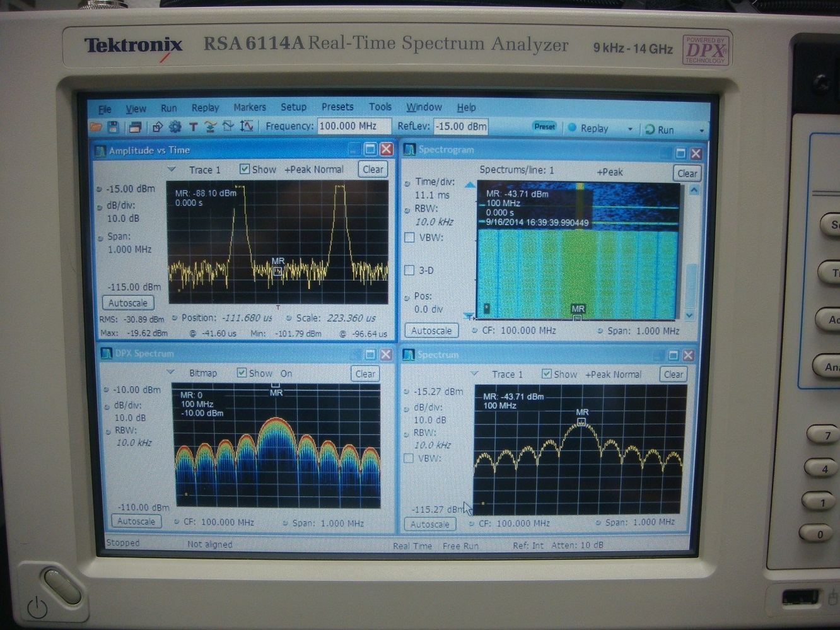840x630 pixels.
Task: Click the Position value -111.680 us
Action: 247,318
